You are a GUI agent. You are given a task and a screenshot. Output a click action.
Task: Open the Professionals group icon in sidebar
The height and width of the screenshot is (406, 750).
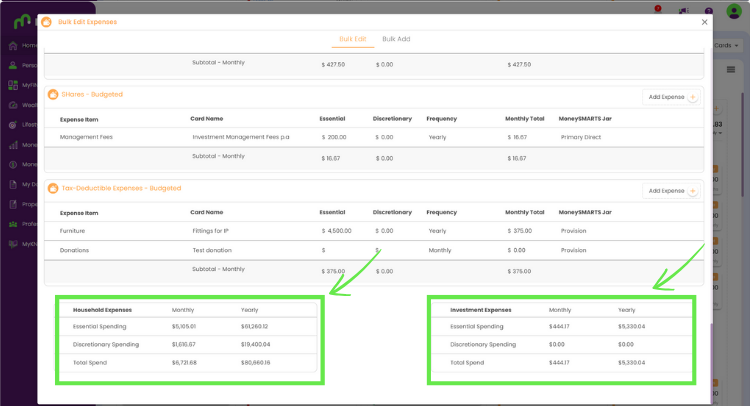click(13, 224)
